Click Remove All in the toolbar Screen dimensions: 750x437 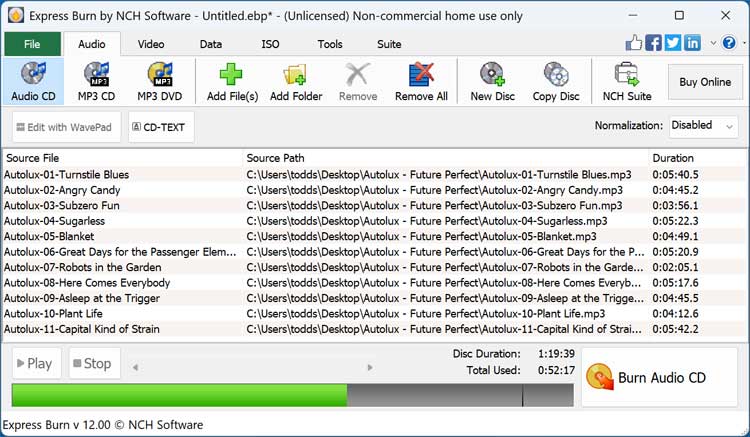point(421,81)
